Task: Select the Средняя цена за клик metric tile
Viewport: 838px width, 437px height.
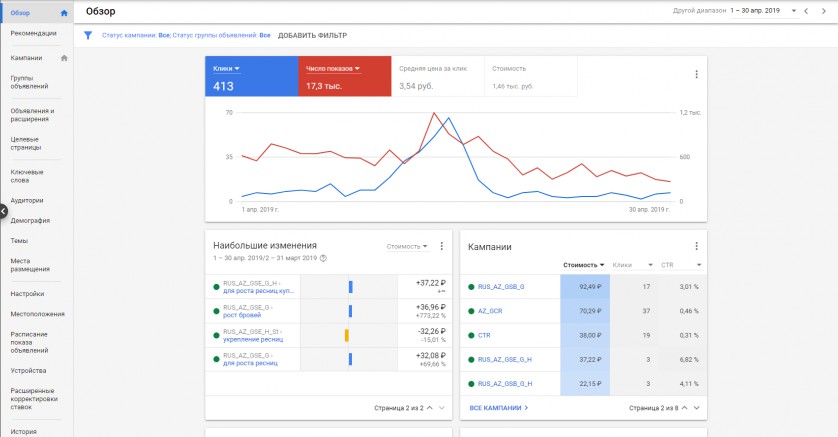Action: click(x=438, y=76)
